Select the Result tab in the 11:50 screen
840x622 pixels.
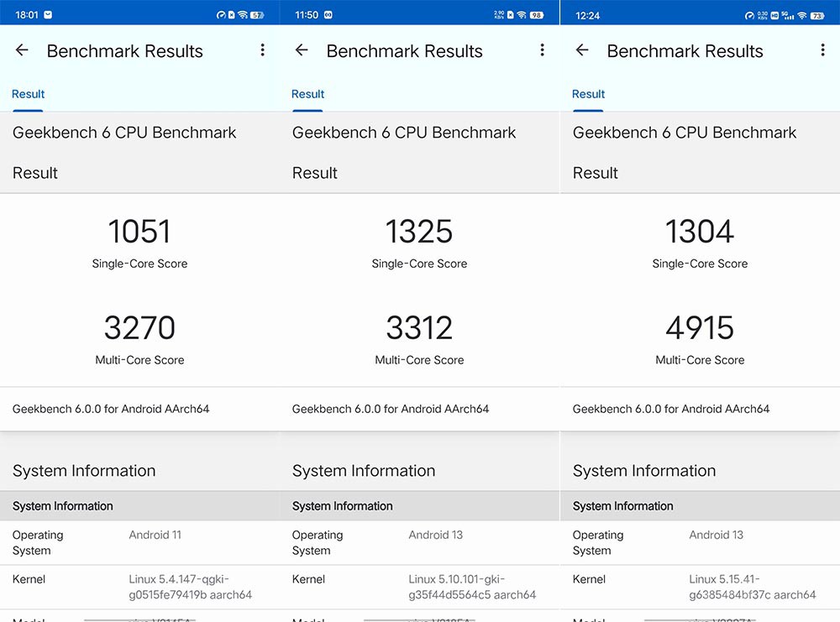click(x=307, y=94)
